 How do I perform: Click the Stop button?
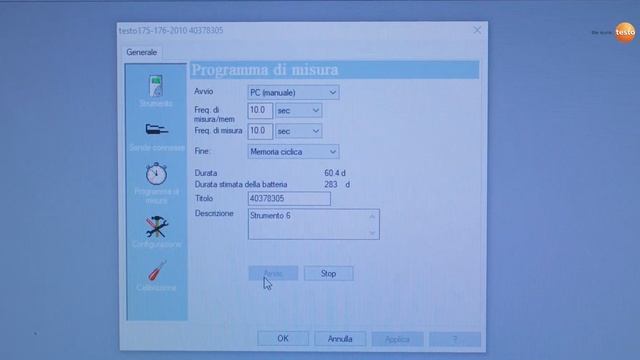pyautogui.click(x=329, y=273)
